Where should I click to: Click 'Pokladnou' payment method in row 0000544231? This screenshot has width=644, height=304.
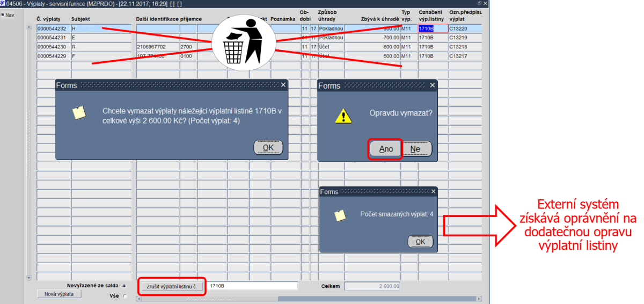tap(331, 38)
